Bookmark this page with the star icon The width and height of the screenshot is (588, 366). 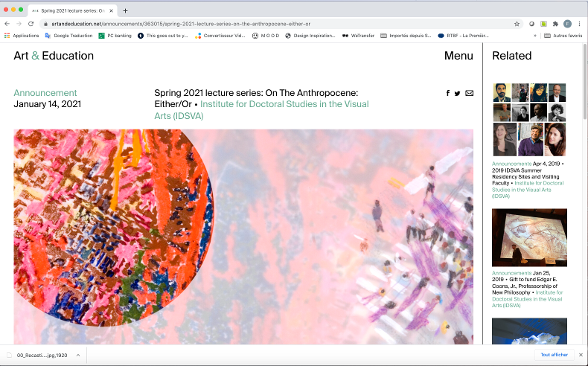pos(517,24)
